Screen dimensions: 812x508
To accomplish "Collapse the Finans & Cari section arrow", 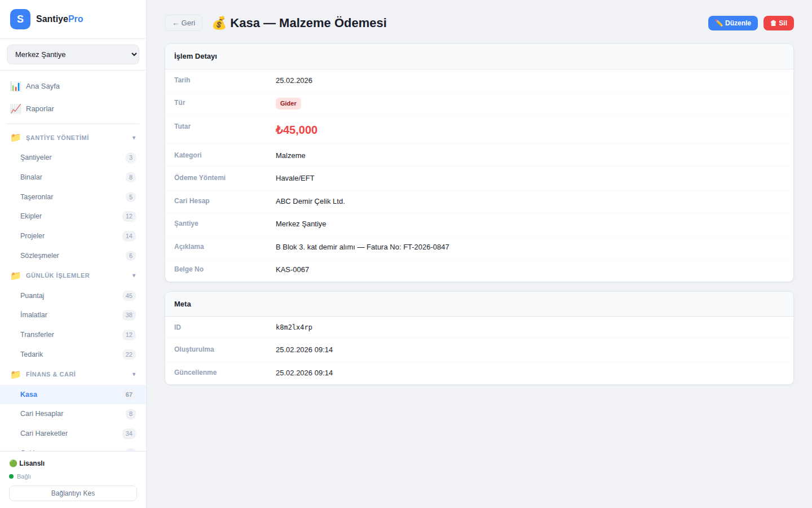I will pos(134,374).
